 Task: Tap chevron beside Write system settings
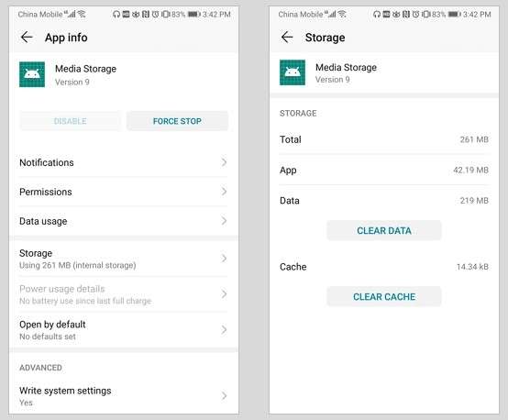click(224, 396)
